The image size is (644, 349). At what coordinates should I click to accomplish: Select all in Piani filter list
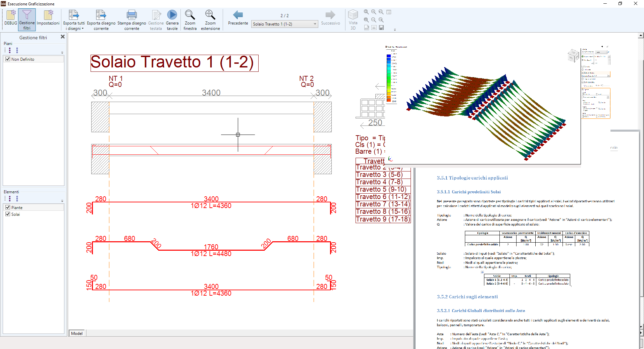pyautogui.click(x=10, y=50)
